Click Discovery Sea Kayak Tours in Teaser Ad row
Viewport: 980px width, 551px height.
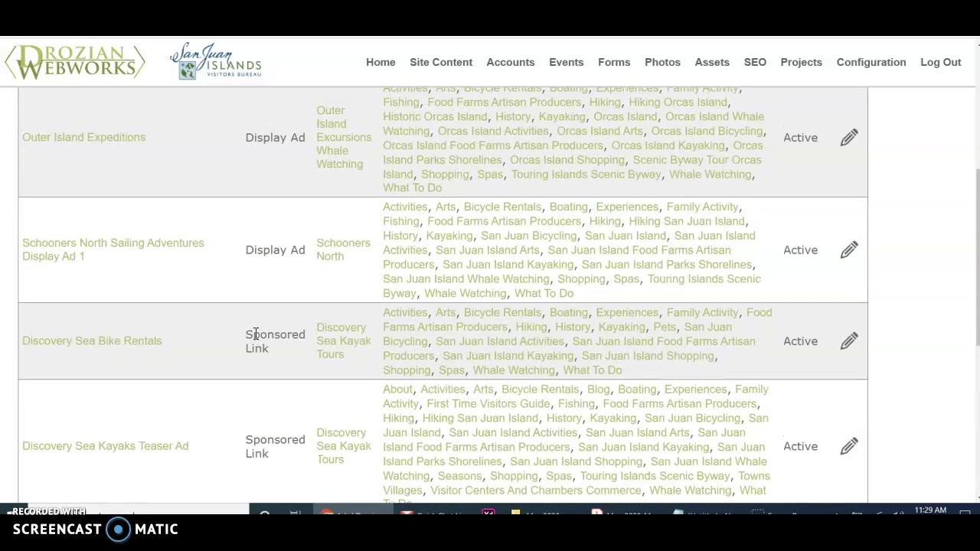(343, 446)
